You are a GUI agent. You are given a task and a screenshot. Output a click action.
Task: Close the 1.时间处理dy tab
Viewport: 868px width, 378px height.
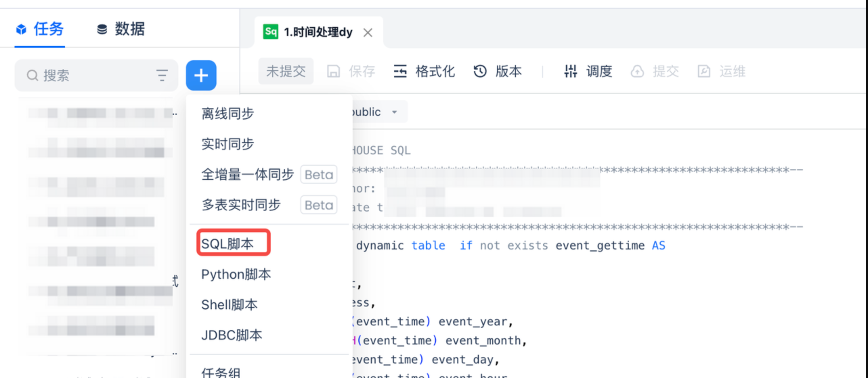click(368, 33)
